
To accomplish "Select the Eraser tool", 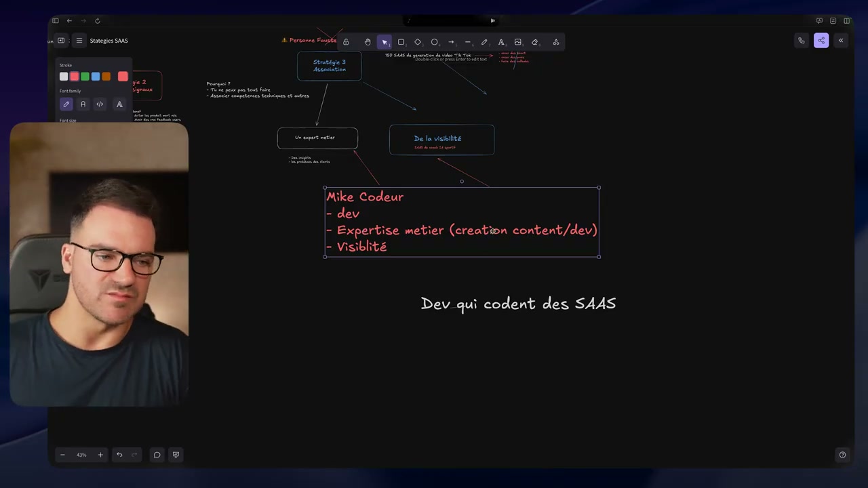I will (x=534, y=42).
